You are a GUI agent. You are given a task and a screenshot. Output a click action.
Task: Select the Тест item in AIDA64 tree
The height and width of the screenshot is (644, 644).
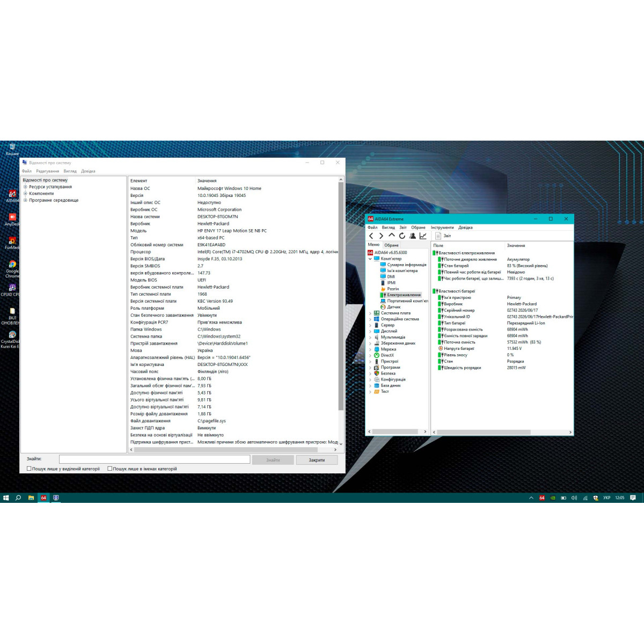381,391
